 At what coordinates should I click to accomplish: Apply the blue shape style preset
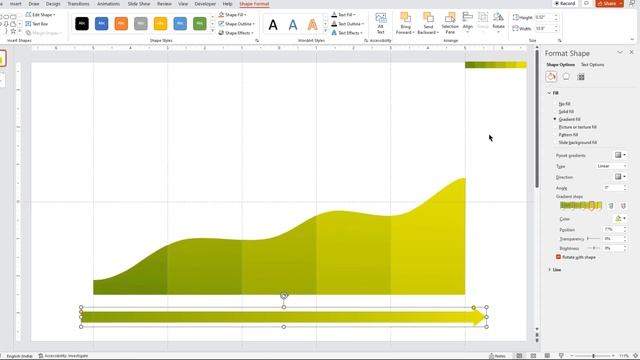(101, 24)
